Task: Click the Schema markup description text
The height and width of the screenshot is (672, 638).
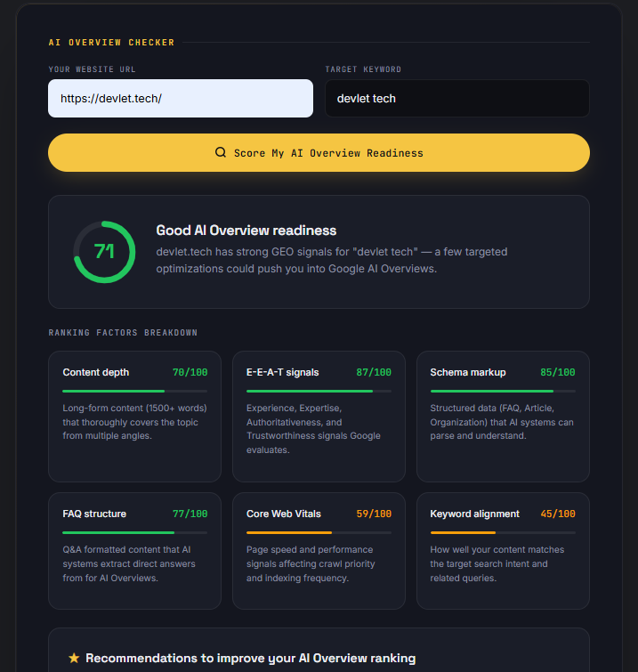Action: coord(502,422)
